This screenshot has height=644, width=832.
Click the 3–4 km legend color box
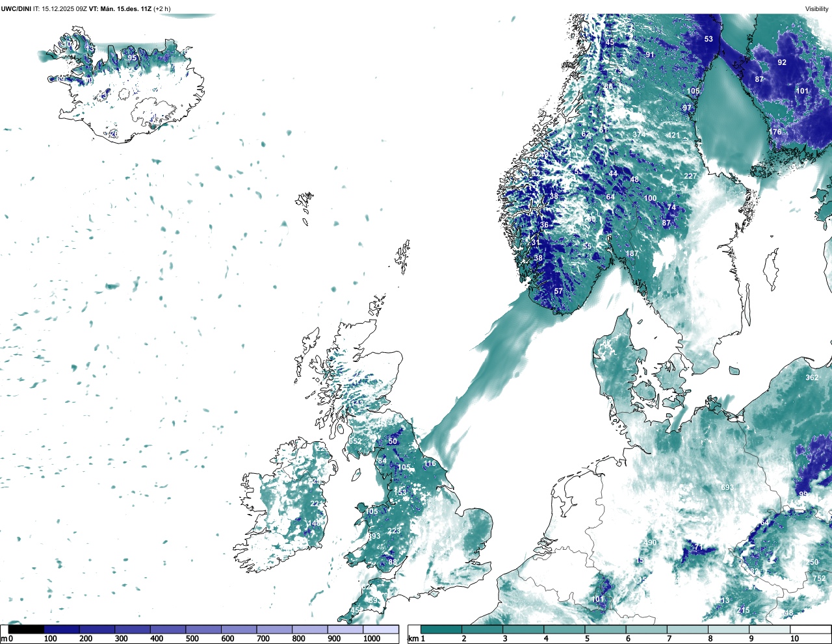coord(523,630)
